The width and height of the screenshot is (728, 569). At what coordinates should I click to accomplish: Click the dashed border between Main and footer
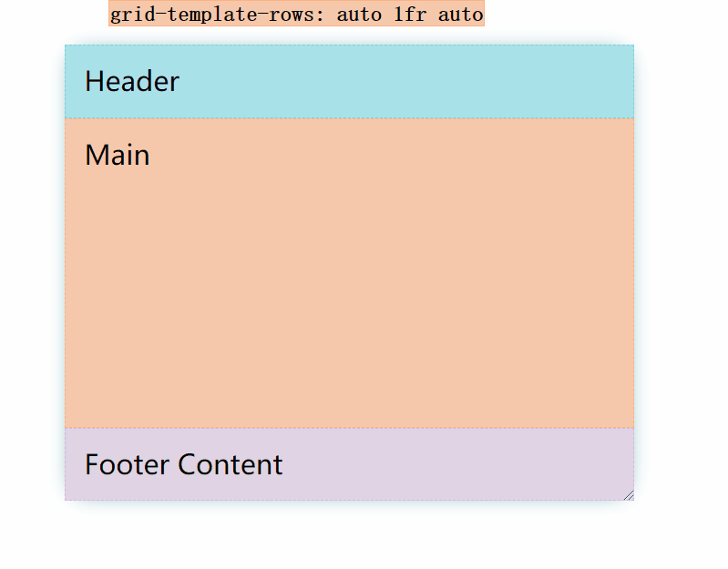coord(349,428)
